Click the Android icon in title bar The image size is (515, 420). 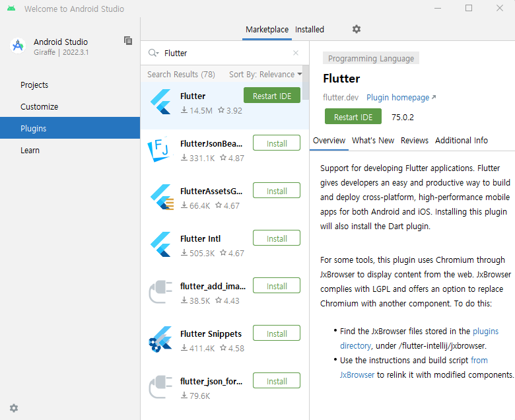coord(11,9)
